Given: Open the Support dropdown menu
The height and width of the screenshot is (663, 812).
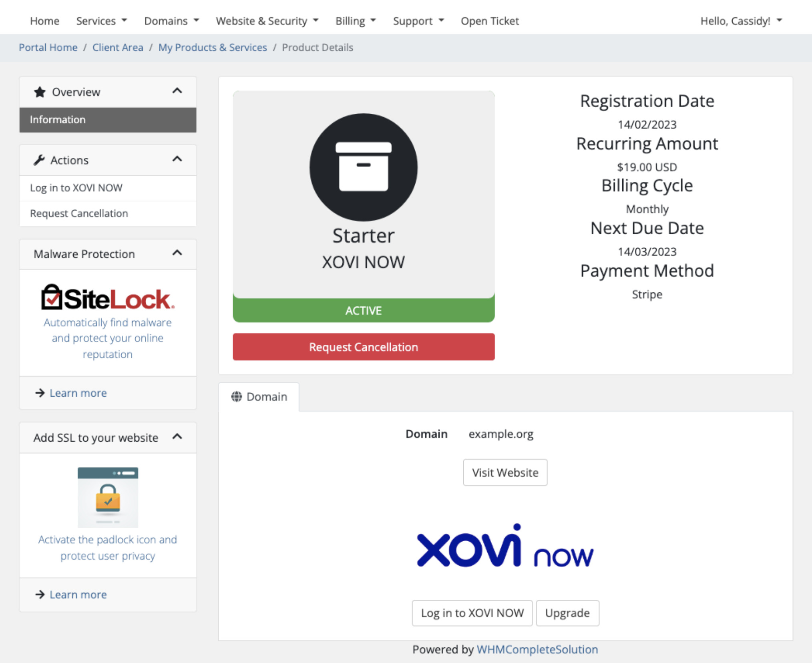Looking at the screenshot, I should pos(418,21).
